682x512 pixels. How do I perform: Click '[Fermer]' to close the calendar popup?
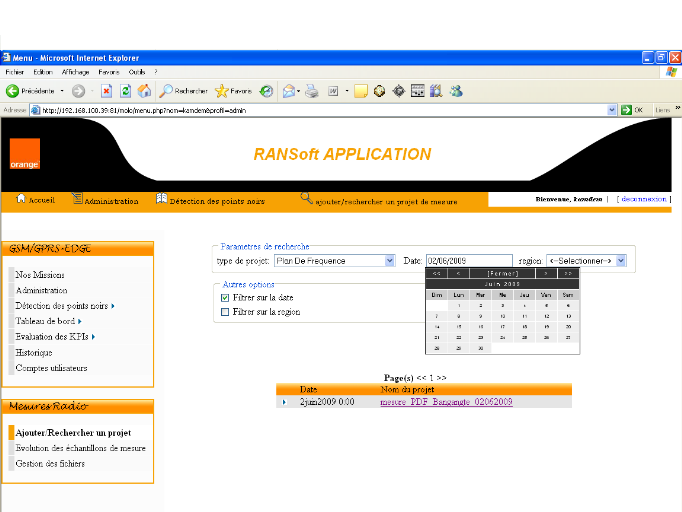click(x=502, y=272)
